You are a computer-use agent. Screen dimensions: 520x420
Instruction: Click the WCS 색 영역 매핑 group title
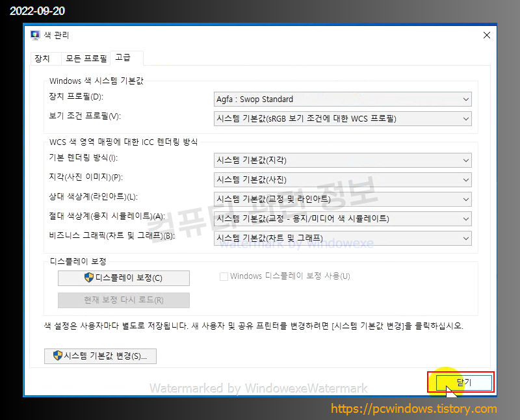[x=123, y=142]
